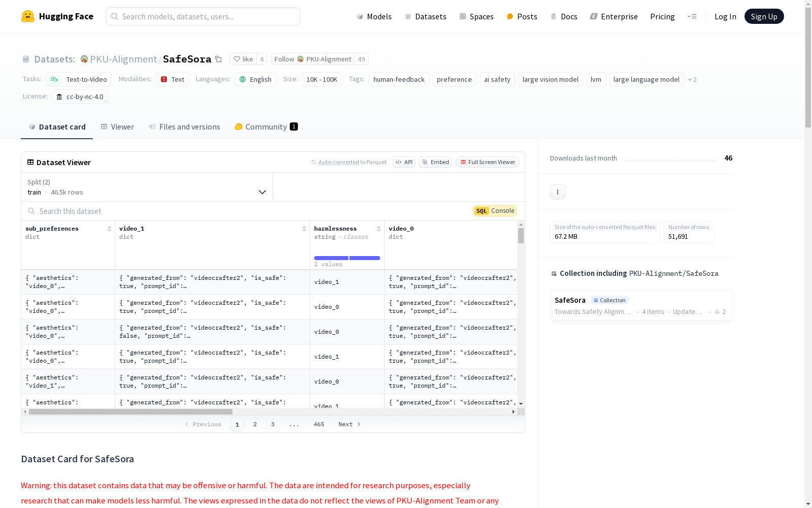This screenshot has width=812, height=508.
Task: Focus the main search models field
Action: coord(203,16)
